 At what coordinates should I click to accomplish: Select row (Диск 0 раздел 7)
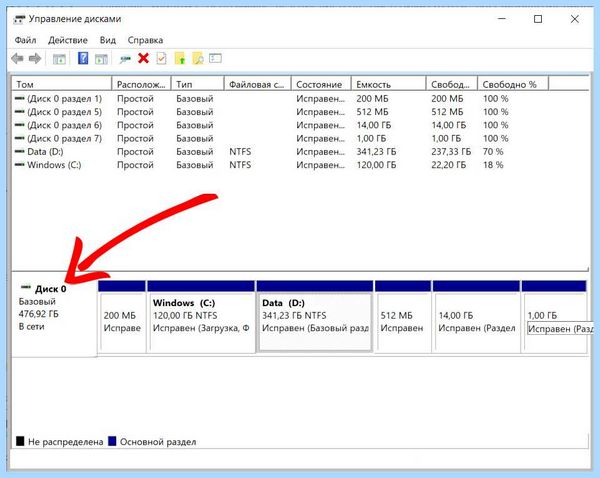300,139
